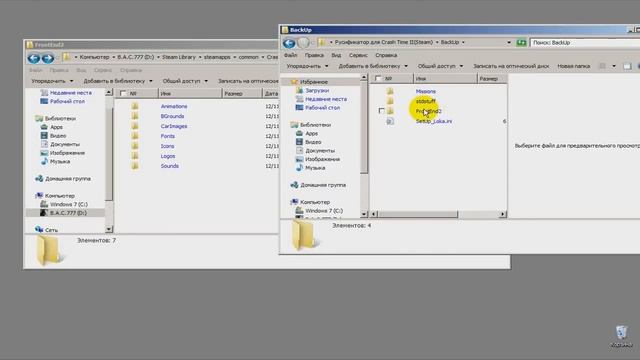Viewport: 640px width, 360px height.
Task: Select the Missions folder icon in BackUp
Action: (390, 91)
